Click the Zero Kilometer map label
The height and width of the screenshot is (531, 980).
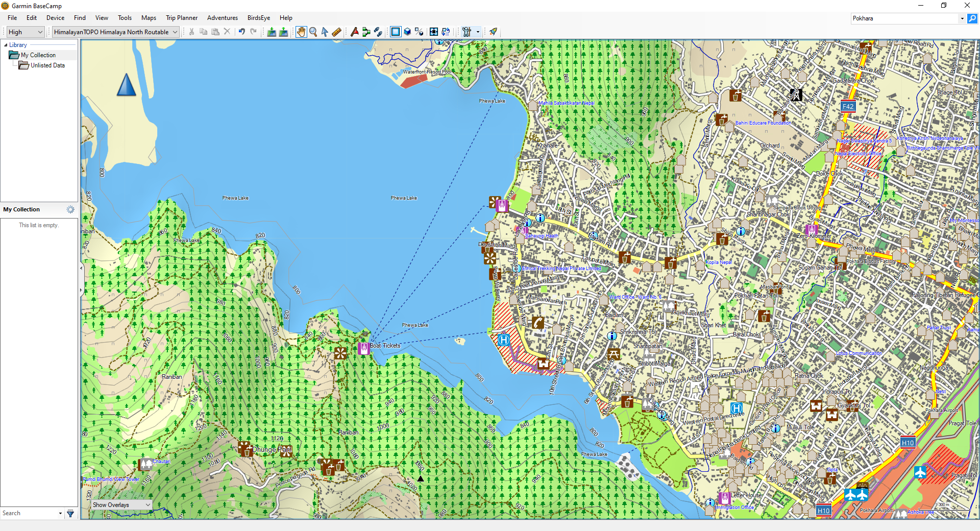[814, 236]
